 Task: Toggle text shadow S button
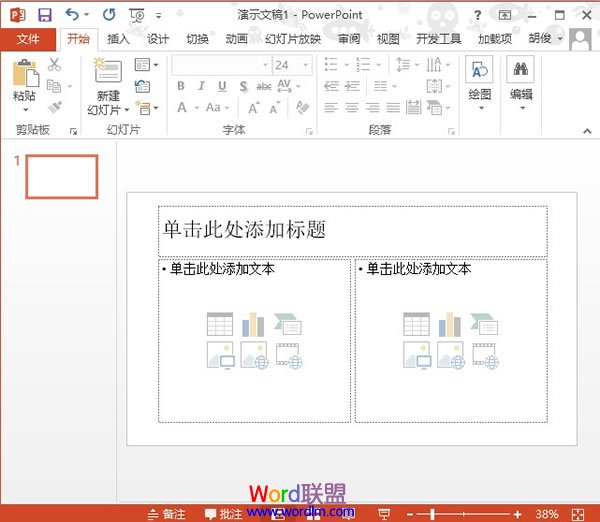pos(243,86)
